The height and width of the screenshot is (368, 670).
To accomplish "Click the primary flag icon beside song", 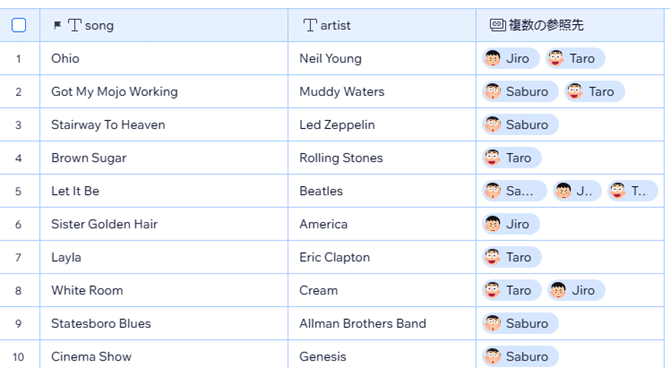I will 57,25.
